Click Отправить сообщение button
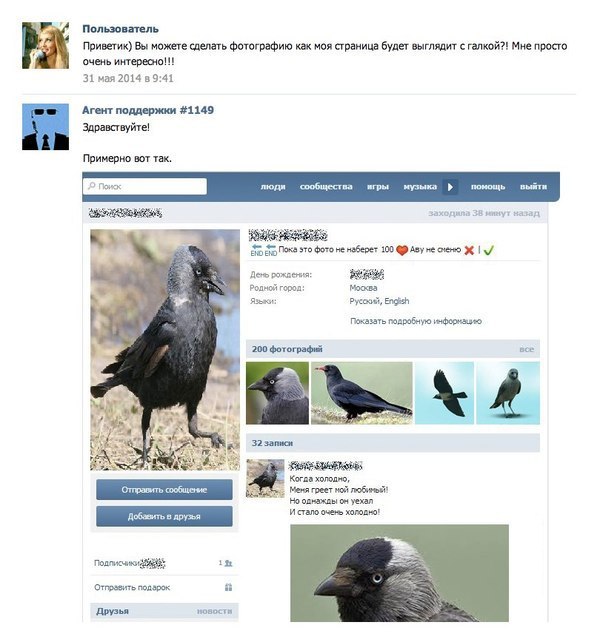The width and height of the screenshot is (600, 642). coord(164,490)
